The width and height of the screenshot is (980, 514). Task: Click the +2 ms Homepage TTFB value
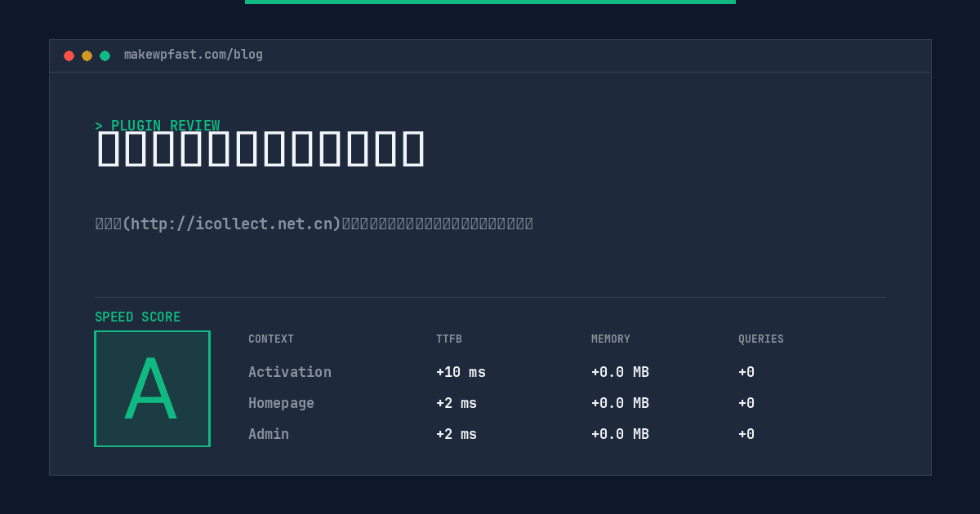point(457,403)
